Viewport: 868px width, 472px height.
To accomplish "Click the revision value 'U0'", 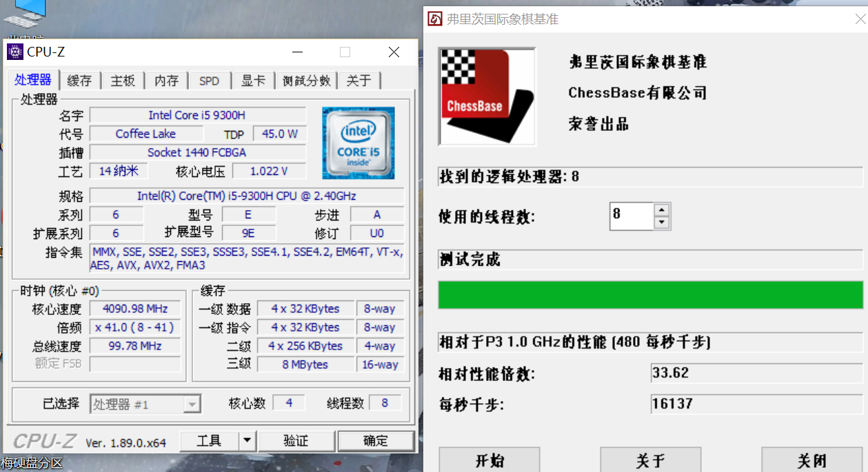I will [x=377, y=233].
